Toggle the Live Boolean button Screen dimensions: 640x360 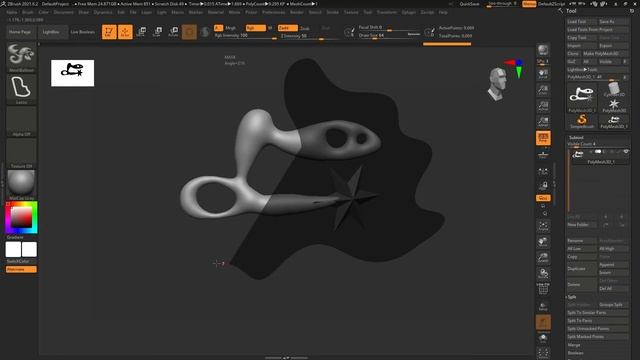pos(82,32)
